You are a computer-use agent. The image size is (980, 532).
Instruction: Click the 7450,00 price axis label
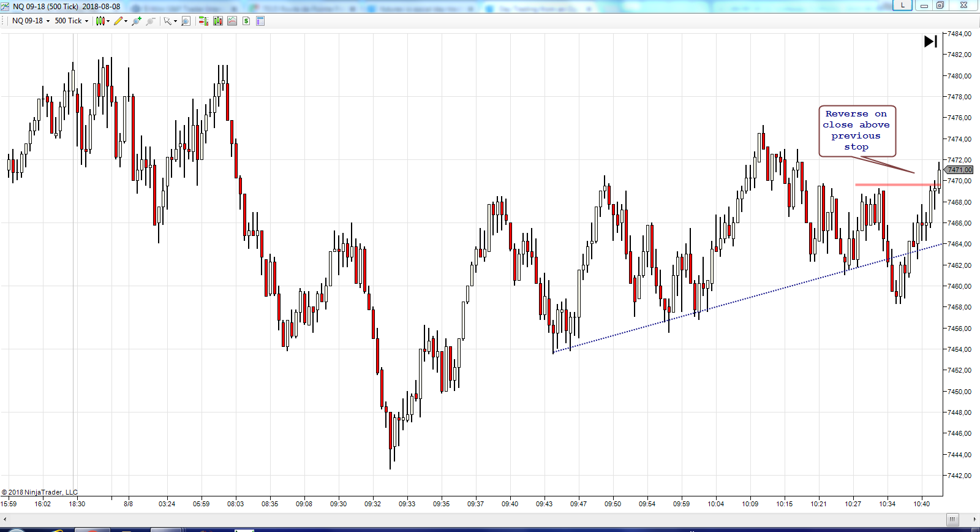coord(959,392)
